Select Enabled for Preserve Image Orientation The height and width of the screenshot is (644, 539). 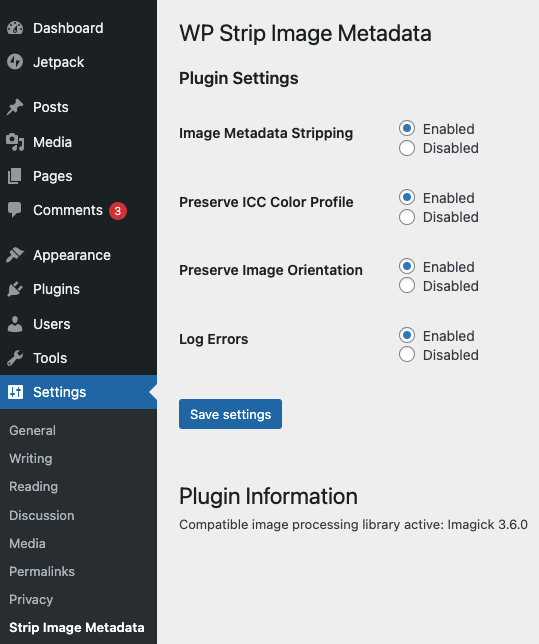(407, 267)
